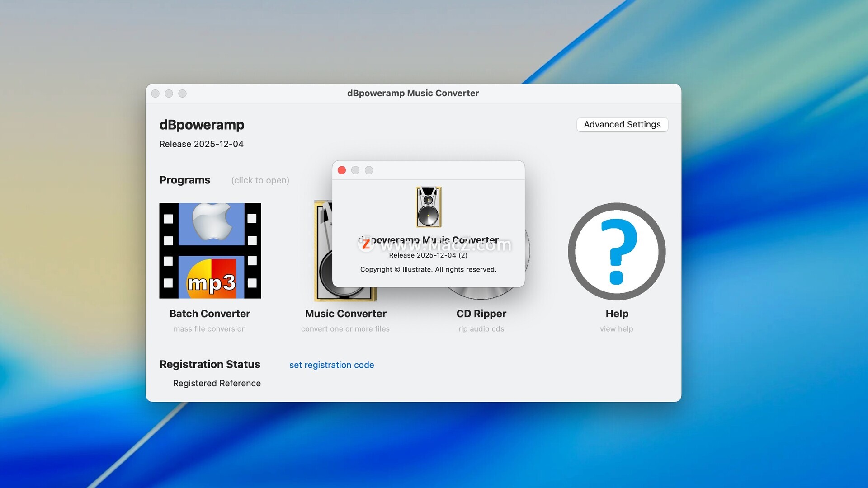Open the set registration code link
868x488 pixels.
pos(331,365)
